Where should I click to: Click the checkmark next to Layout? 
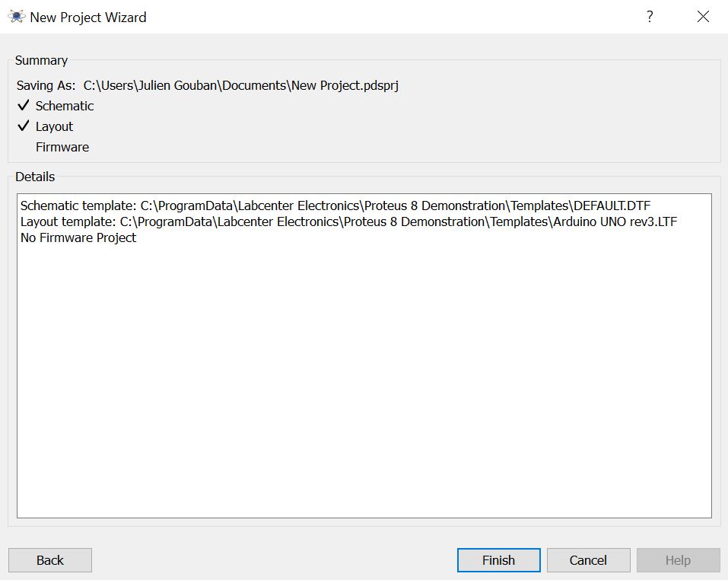click(24, 126)
